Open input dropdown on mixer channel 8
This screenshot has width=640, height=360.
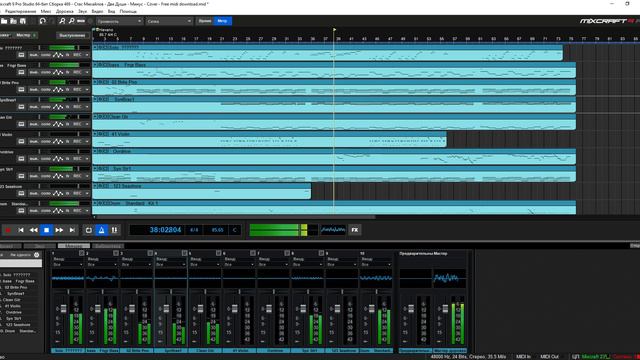[x=307, y=264]
